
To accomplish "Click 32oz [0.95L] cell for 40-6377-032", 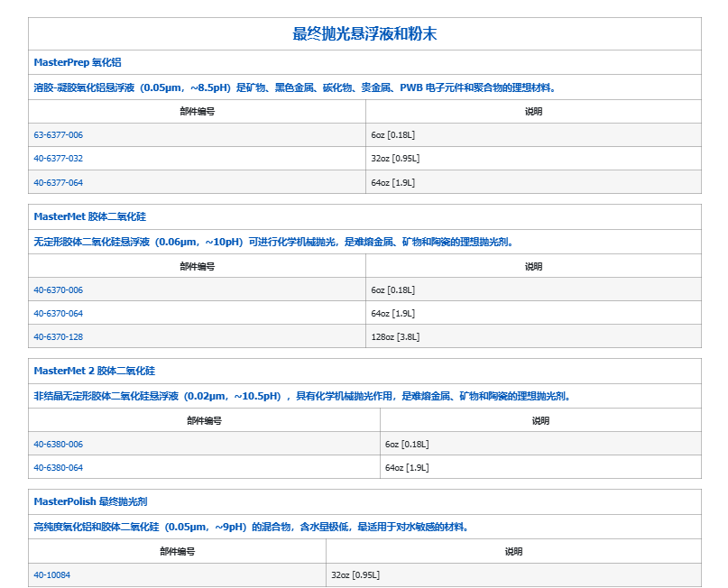I will (x=533, y=158).
